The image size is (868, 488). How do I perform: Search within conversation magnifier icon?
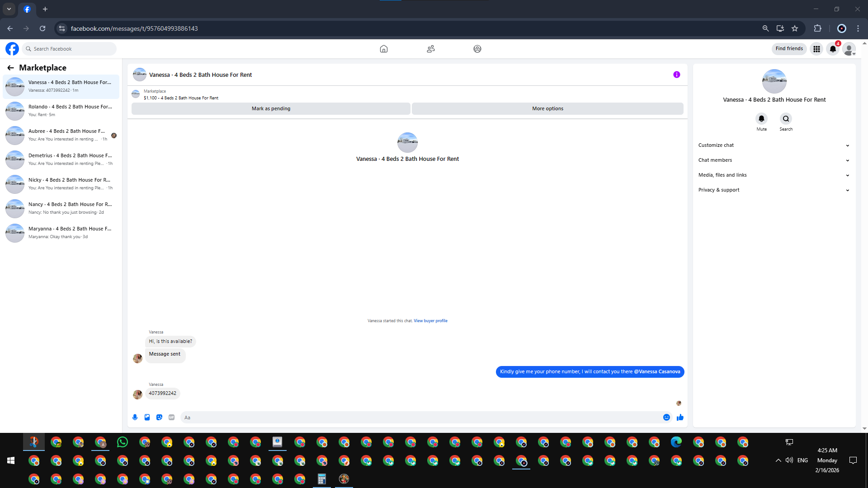click(786, 119)
